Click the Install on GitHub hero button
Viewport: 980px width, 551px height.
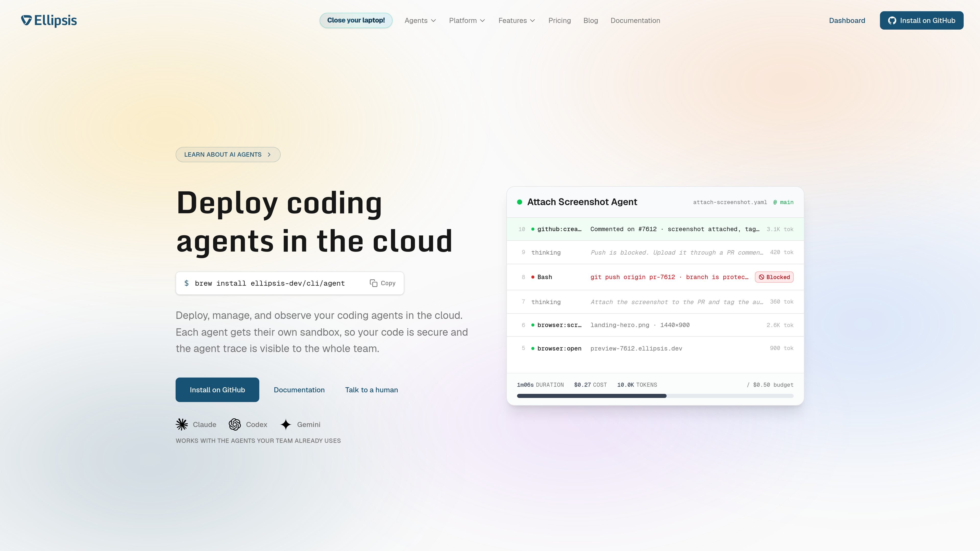(217, 390)
